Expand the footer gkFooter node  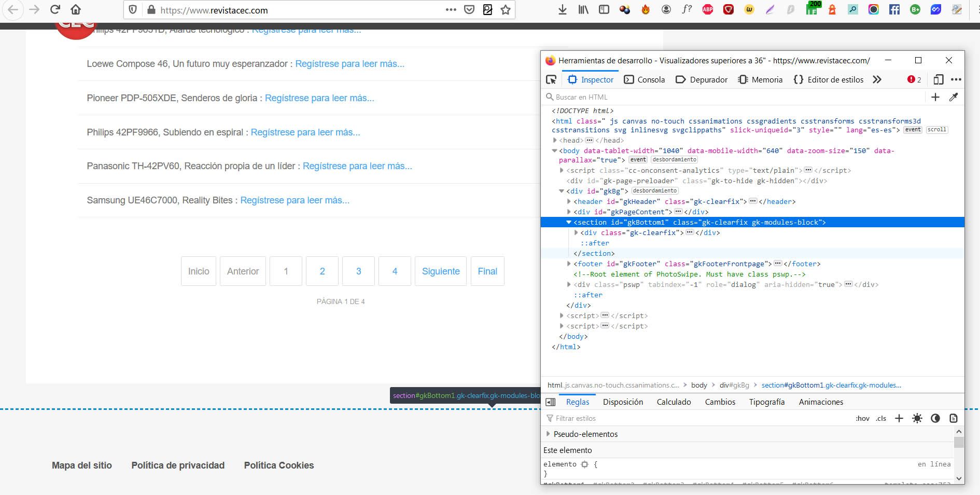tap(569, 264)
